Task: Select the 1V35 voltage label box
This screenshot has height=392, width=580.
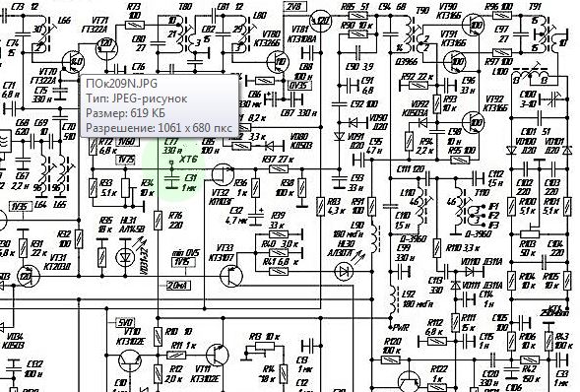Action: click(x=21, y=207)
